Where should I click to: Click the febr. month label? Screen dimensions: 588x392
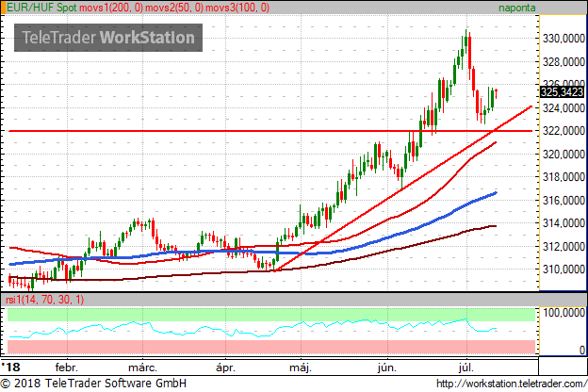[x=66, y=367]
